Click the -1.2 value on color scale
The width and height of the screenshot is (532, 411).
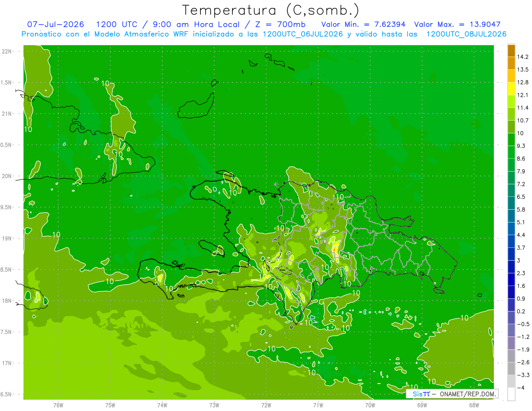[523, 337]
